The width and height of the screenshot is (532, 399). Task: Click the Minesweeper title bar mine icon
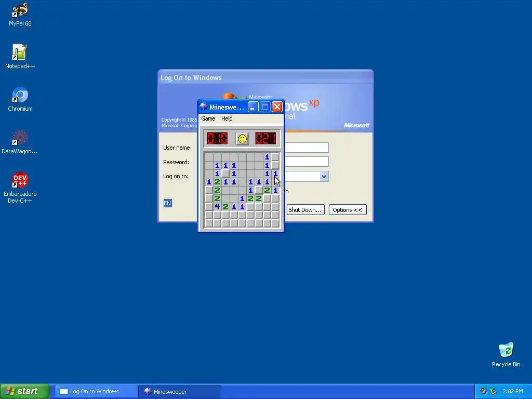pos(204,107)
